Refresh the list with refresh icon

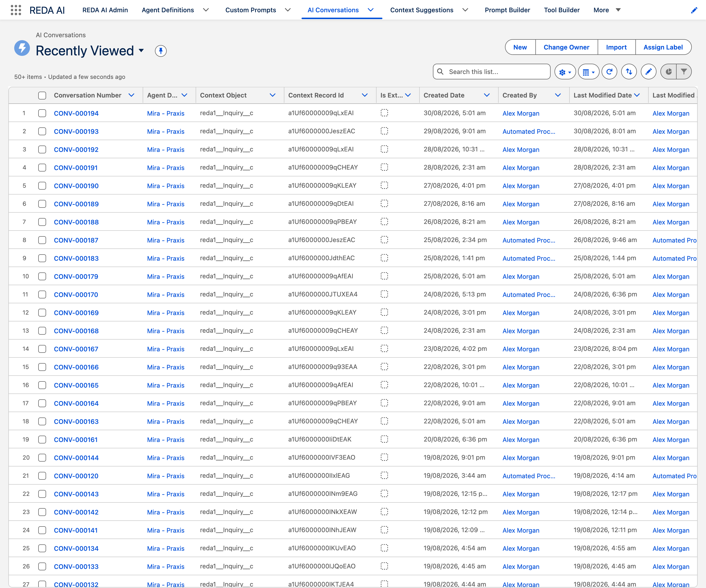tap(609, 72)
